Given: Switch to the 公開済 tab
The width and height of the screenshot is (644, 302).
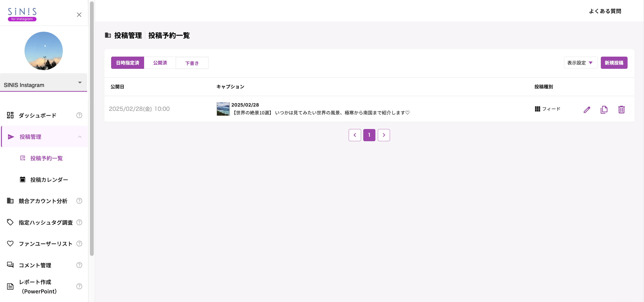Looking at the screenshot, I should click(x=160, y=63).
